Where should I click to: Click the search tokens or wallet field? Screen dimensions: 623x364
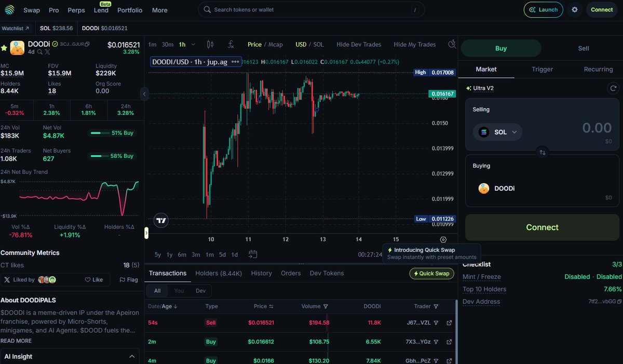311,10
